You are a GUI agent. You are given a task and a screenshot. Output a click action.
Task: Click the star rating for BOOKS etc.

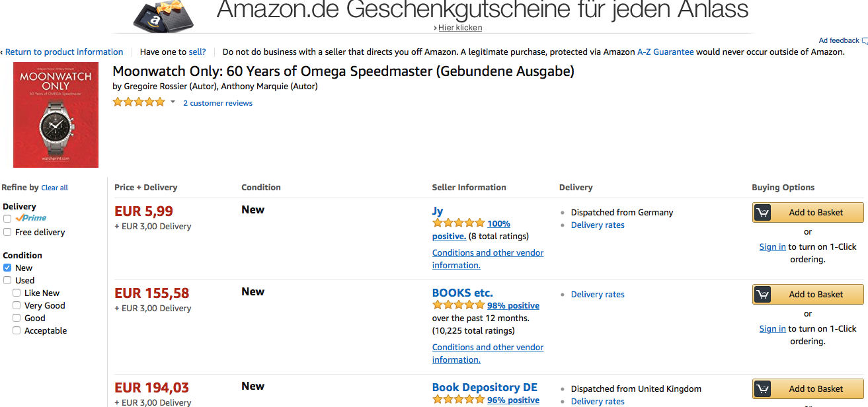[458, 305]
